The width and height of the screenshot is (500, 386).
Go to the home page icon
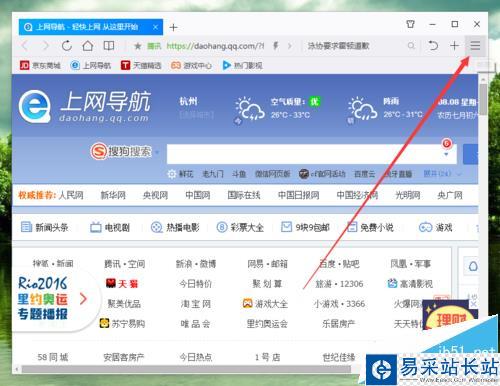coord(88,46)
